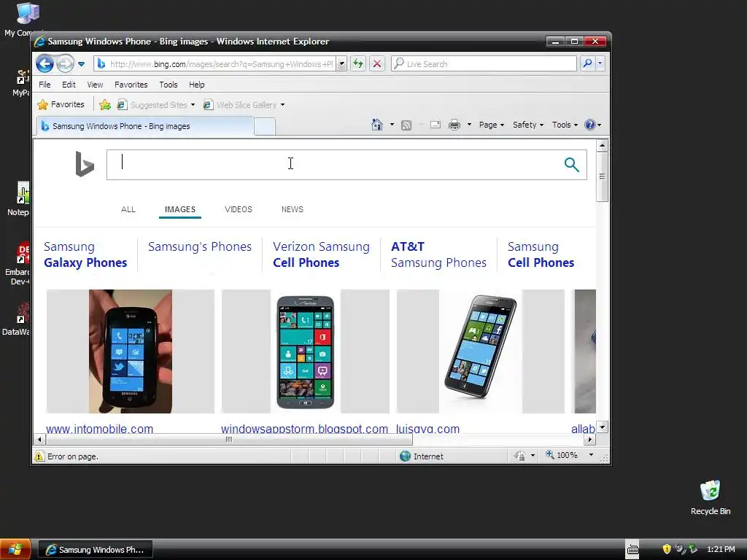Click the browser Forward arrow button
The height and width of the screenshot is (560, 747).
coord(65,63)
